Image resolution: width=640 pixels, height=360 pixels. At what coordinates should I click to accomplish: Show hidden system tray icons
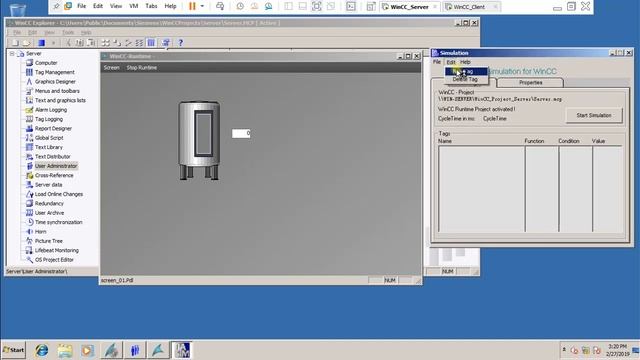point(564,350)
